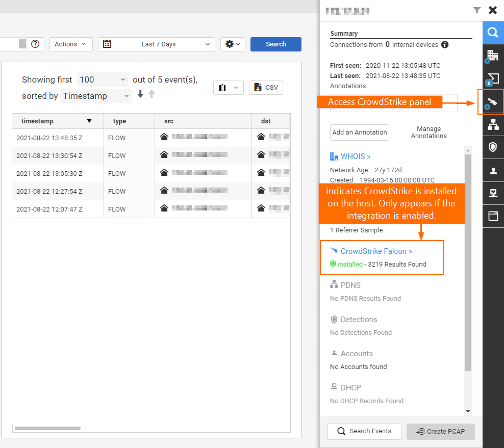Open the Detections shield panel
504x448 pixels.
tap(493, 147)
